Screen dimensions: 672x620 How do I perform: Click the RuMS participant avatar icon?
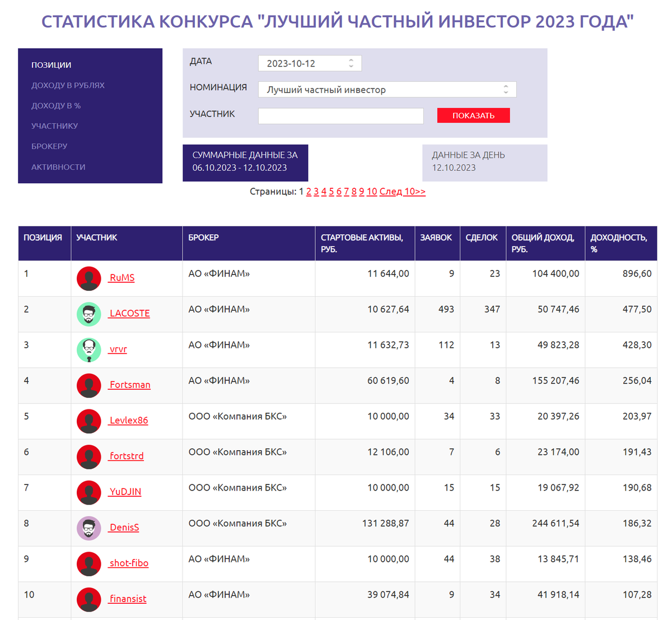(88, 278)
